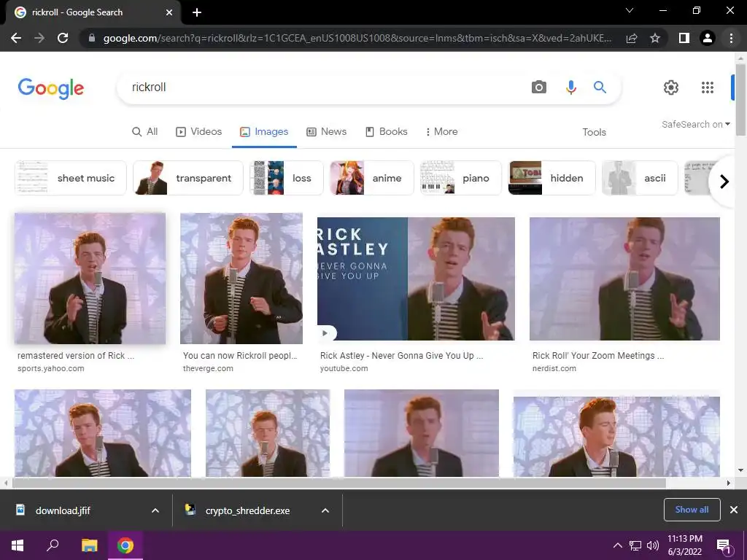The image size is (747, 560).
Task: Switch to the News tab
Action: click(x=326, y=132)
